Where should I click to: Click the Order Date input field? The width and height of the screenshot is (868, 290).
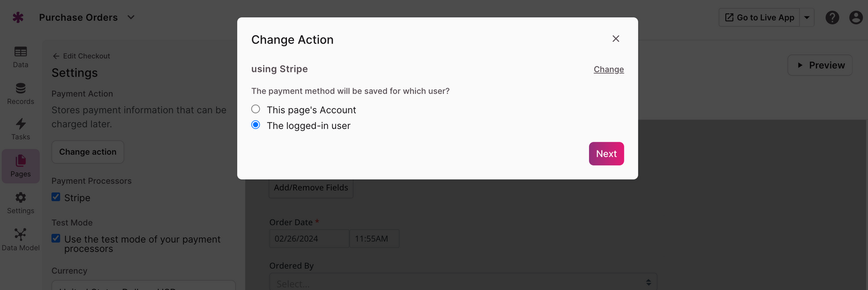point(309,238)
